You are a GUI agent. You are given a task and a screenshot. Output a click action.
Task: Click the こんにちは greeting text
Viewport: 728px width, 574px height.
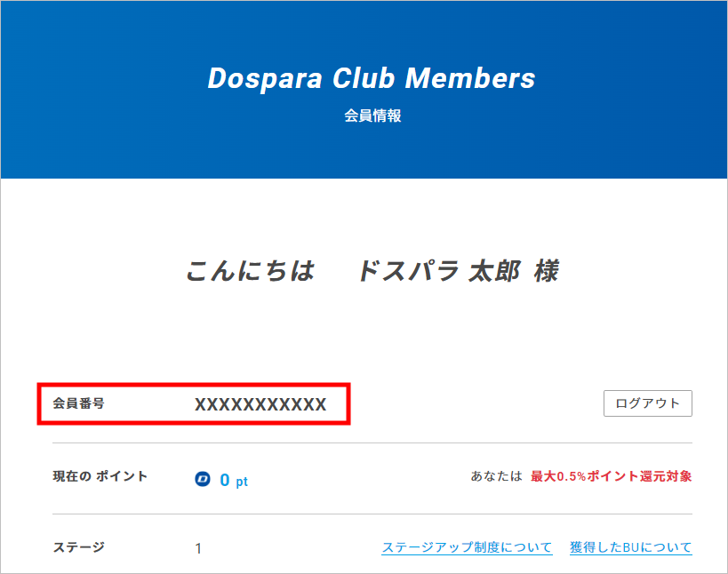pos(251,270)
